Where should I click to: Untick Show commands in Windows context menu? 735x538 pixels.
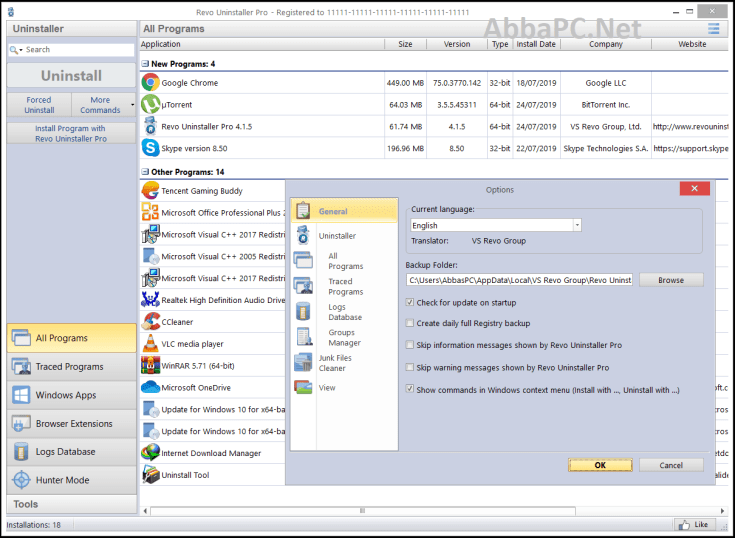(410, 389)
